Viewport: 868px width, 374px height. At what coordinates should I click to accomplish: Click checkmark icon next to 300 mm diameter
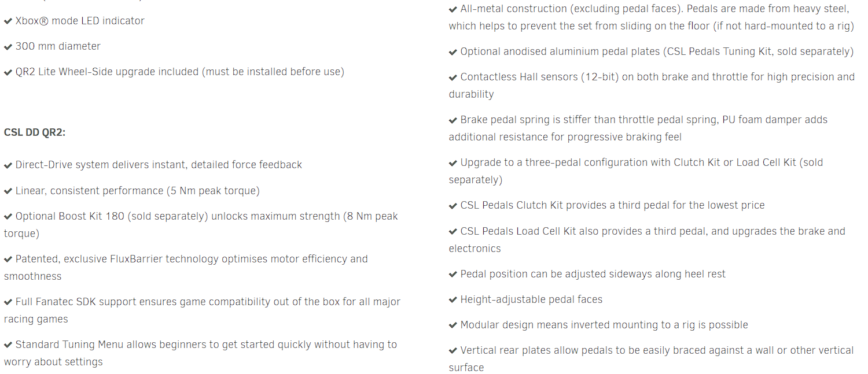pos(8,46)
